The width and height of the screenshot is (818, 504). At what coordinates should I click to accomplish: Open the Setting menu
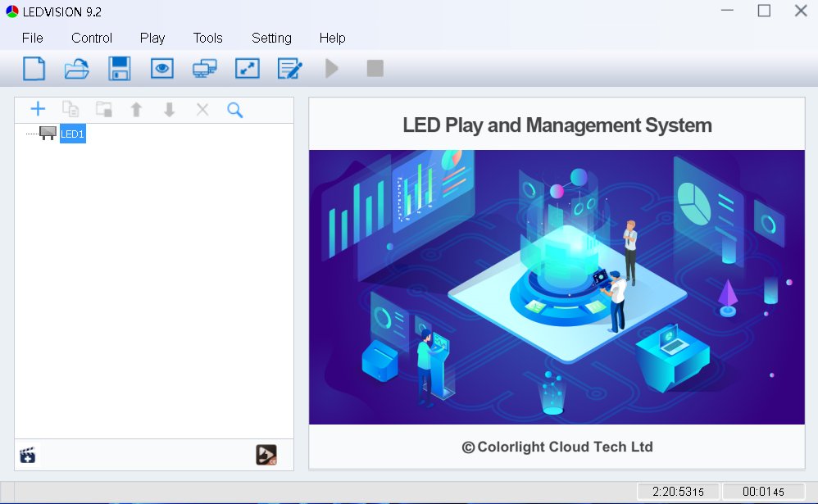point(271,38)
